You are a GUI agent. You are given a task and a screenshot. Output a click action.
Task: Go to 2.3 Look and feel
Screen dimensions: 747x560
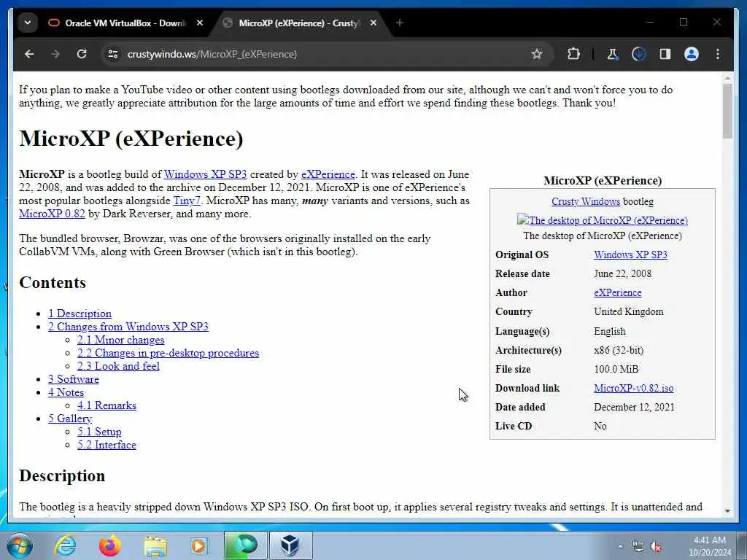(x=119, y=366)
